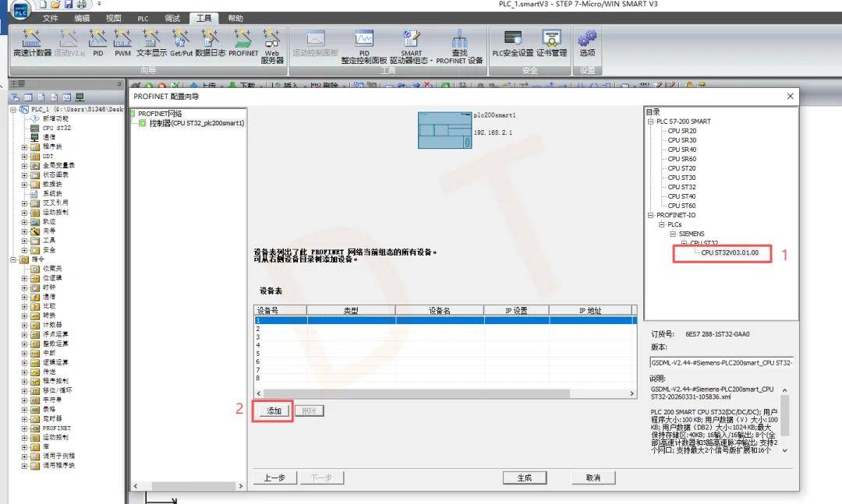This screenshot has height=504, width=842.
Task: Click the GSDML version input field
Action: (721, 363)
